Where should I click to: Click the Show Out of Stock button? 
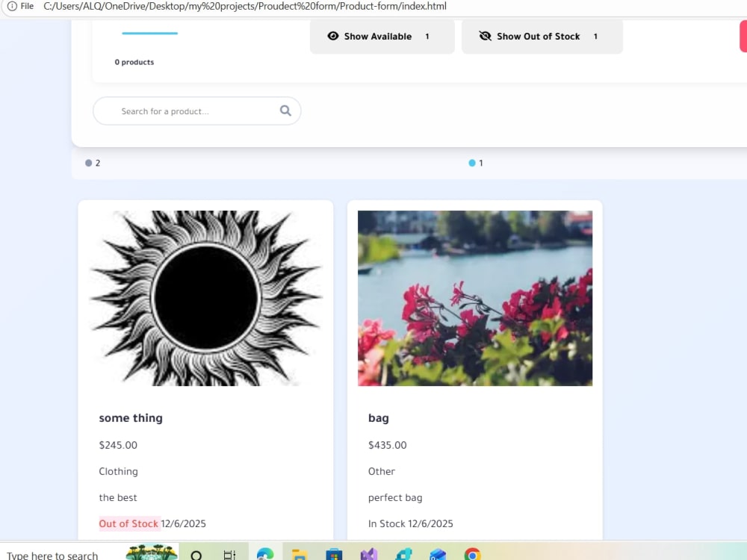542,36
